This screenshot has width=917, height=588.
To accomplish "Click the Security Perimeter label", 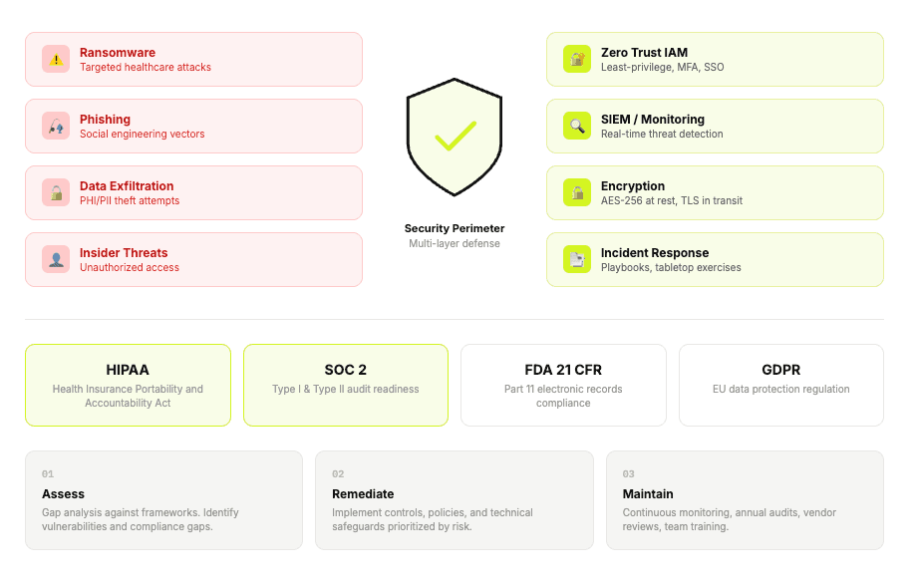I will [455, 228].
